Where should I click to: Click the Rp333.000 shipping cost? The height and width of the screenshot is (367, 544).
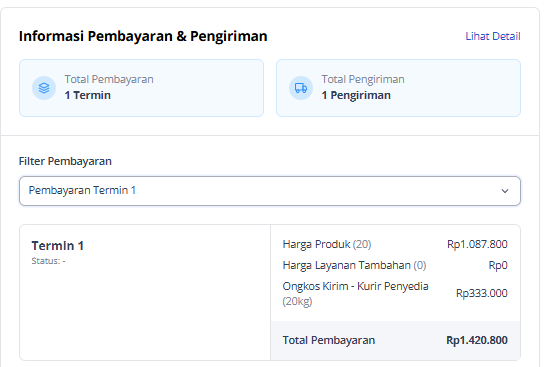click(482, 293)
